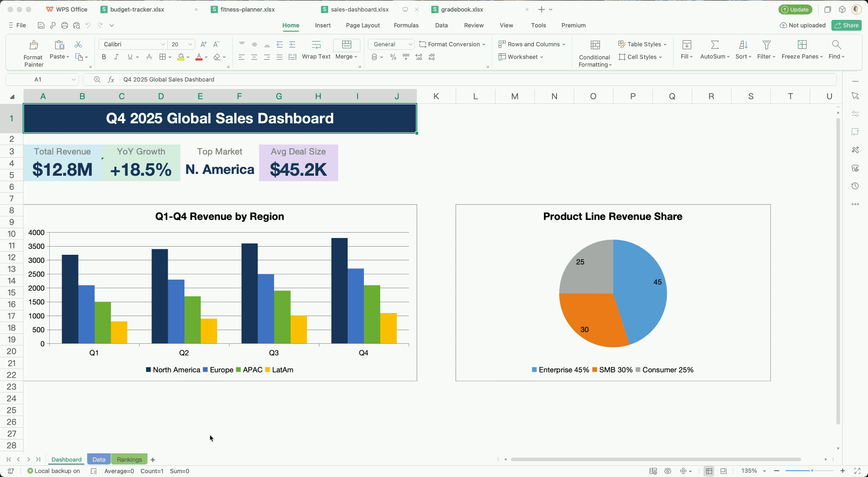Switch to the Formulas ribbon tab
This screenshot has width=868, height=477.
point(406,25)
